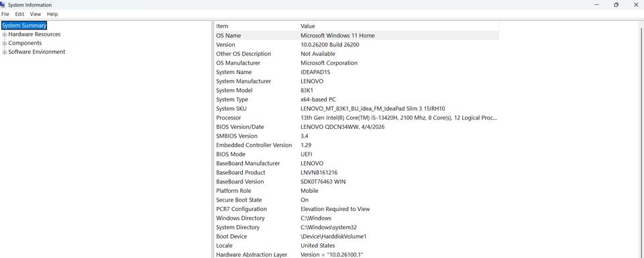Click value Microsoft Corporation

329,63
